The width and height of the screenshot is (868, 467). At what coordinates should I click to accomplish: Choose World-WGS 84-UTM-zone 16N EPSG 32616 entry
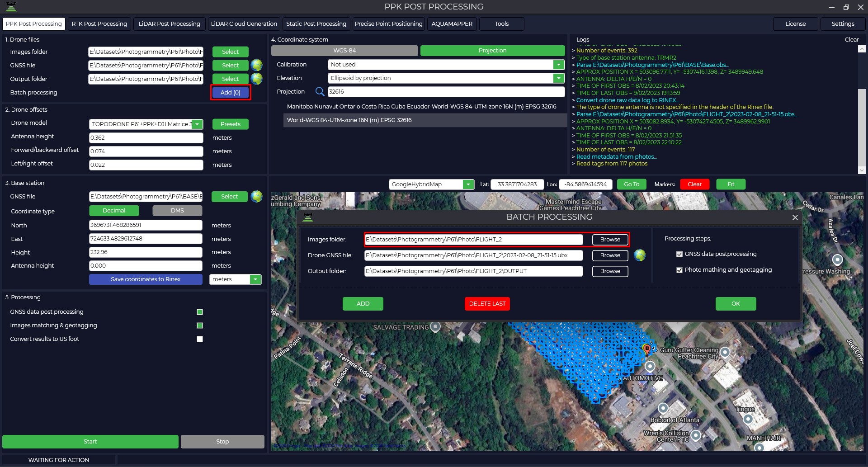(425, 120)
